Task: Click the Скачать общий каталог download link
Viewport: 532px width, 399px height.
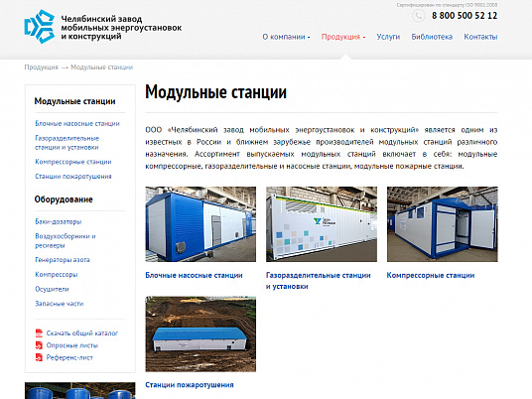Action: pyautogui.click(x=82, y=332)
